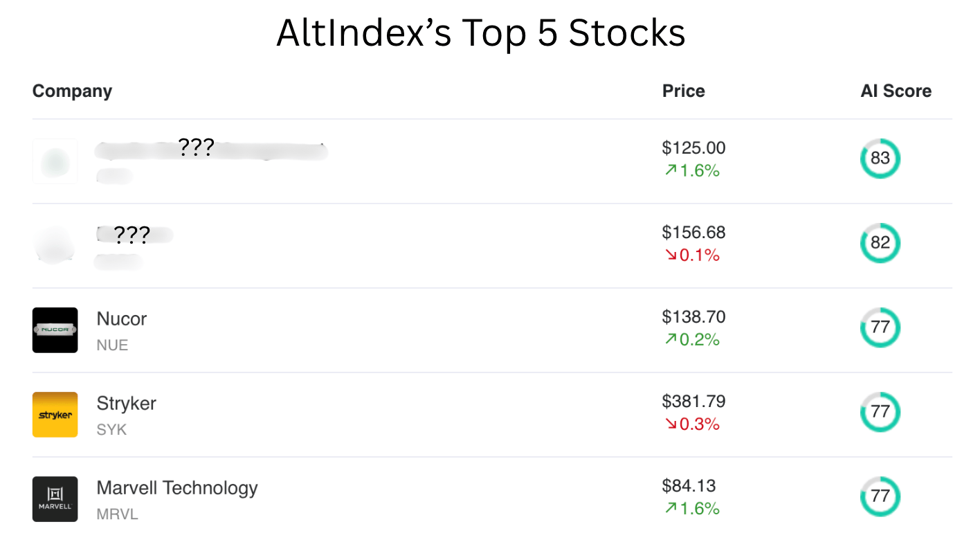Sort by the Company column header
Viewport: 980px width, 540px height.
pos(72,91)
